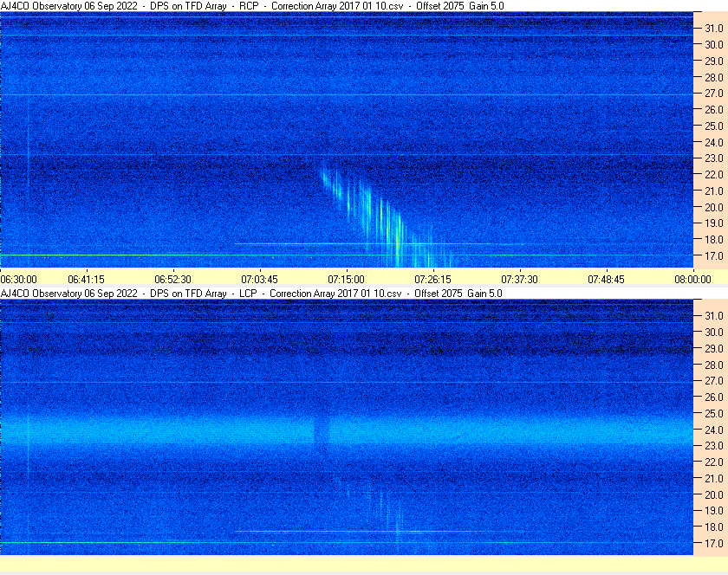This screenshot has width=728, height=575.
Task: Click 31.0 on the LCP frequency axis
Action: click(x=714, y=315)
